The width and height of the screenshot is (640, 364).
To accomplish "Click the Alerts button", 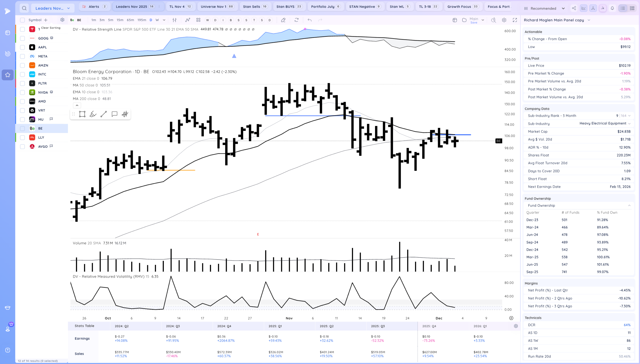I will (94, 6).
